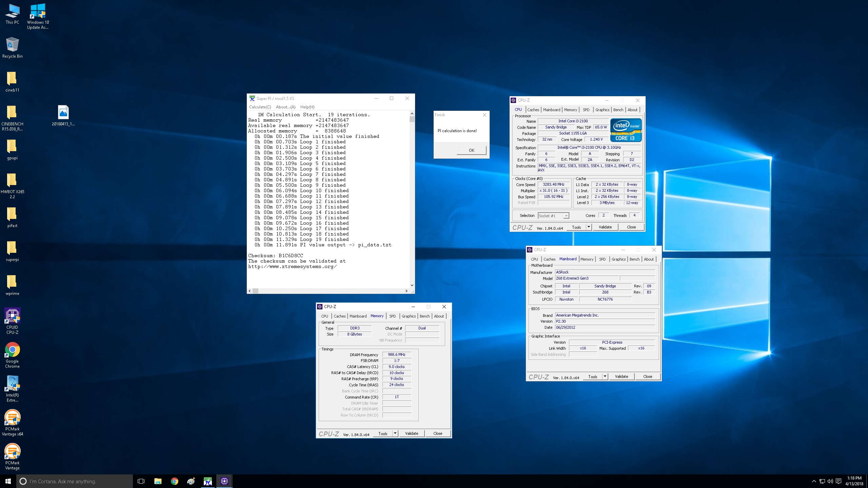The width and height of the screenshot is (868, 488).
Task: Click Tools button in Memory window
Action: tap(383, 433)
